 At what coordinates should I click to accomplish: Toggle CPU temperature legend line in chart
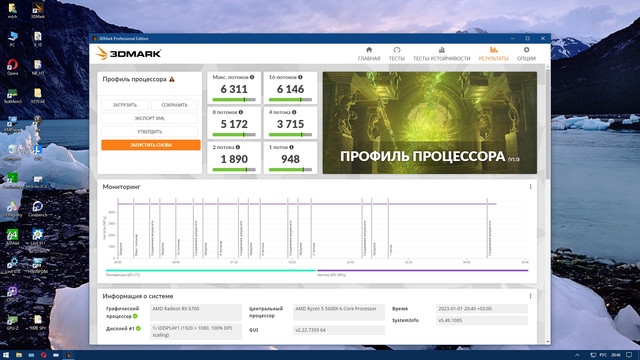point(211,270)
